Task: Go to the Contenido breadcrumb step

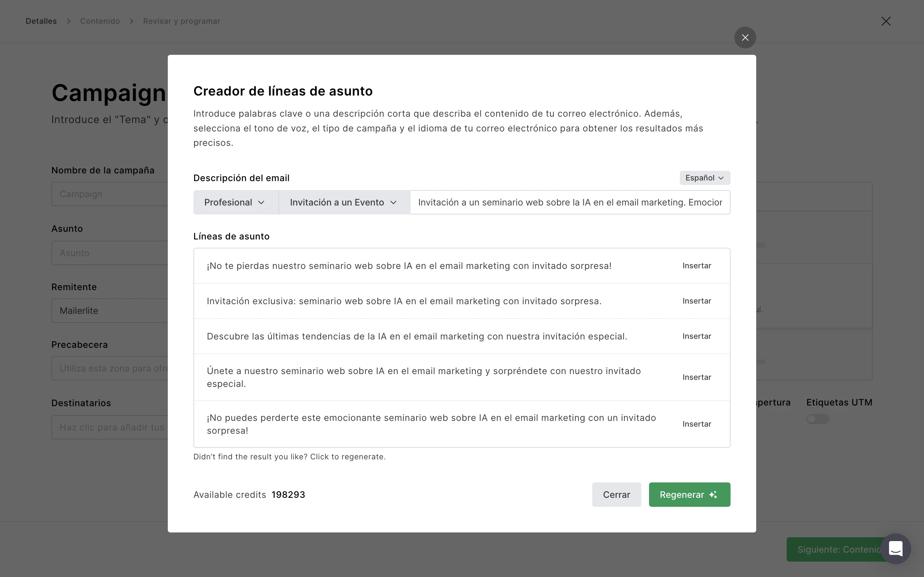Action: 100,21
